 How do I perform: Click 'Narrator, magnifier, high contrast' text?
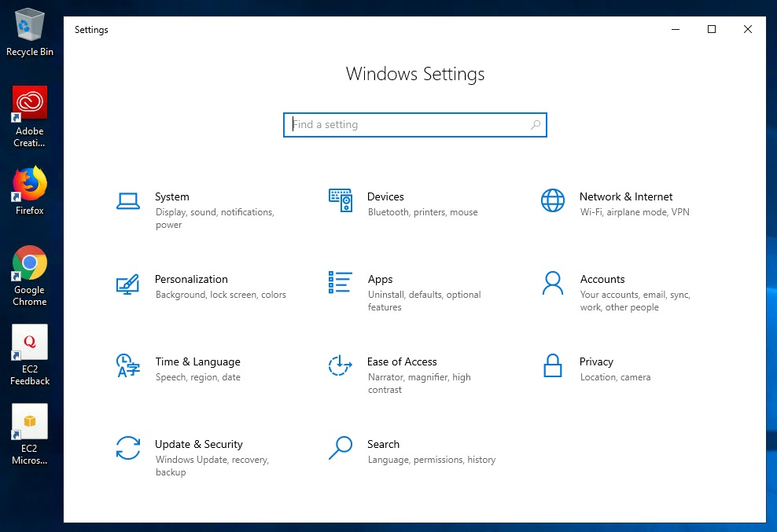tap(419, 383)
